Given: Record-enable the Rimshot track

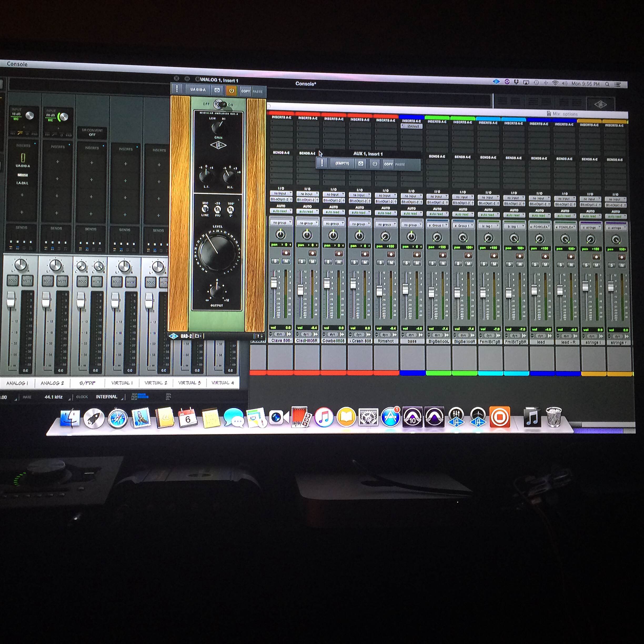Looking at the screenshot, I should point(391,254).
